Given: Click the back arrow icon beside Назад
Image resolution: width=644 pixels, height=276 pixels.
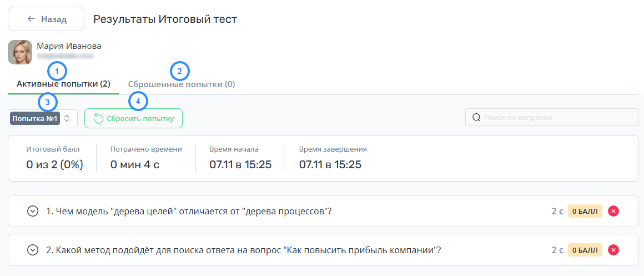Looking at the screenshot, I should (31, 19).
